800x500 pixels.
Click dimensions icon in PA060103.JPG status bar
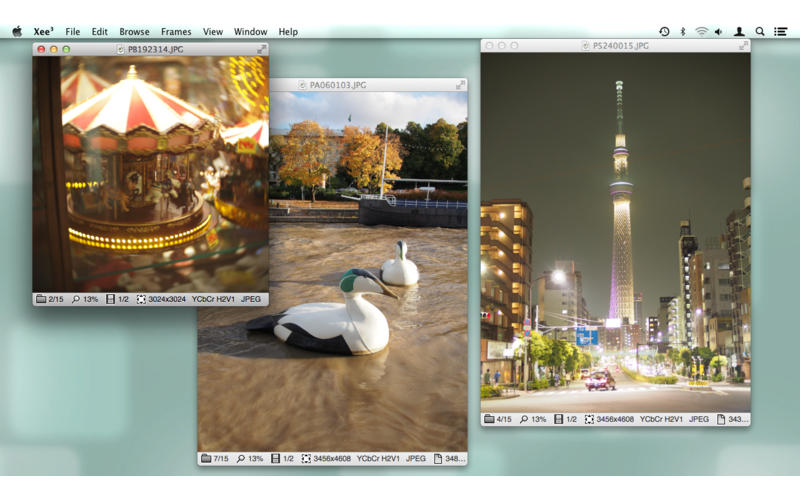[306, 459]
